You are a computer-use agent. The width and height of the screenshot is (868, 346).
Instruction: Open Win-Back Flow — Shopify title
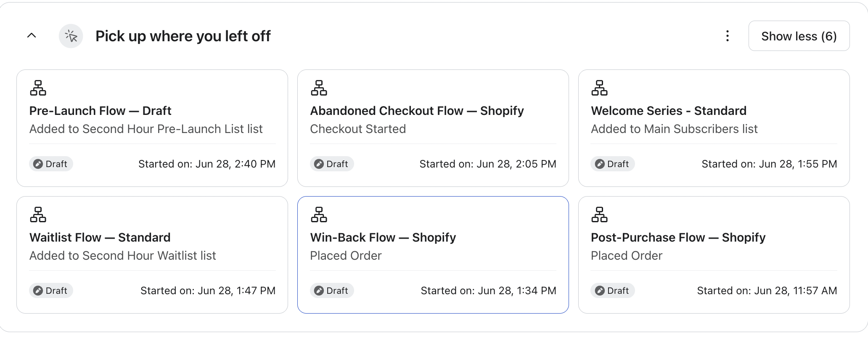point(383,237)
